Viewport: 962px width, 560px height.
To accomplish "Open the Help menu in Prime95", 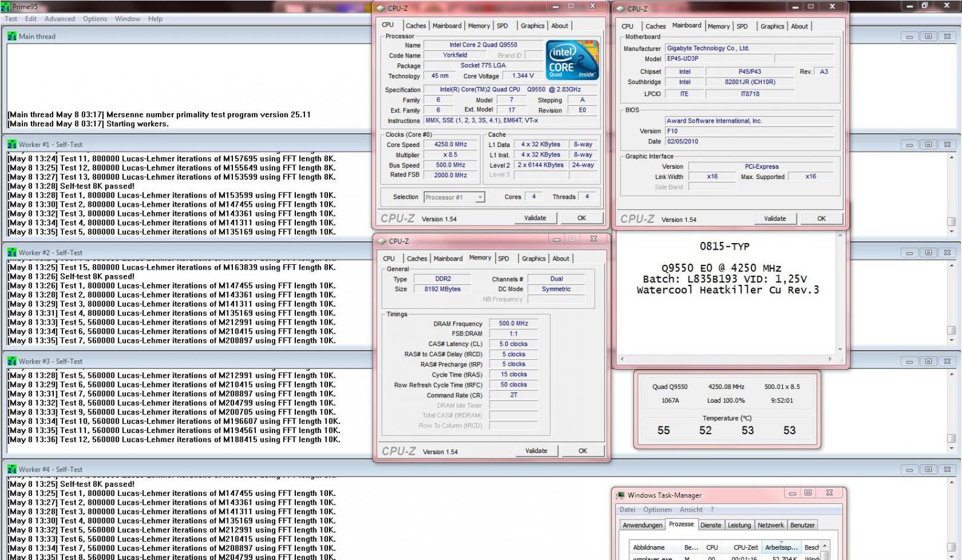I will (x=155, y=19).
